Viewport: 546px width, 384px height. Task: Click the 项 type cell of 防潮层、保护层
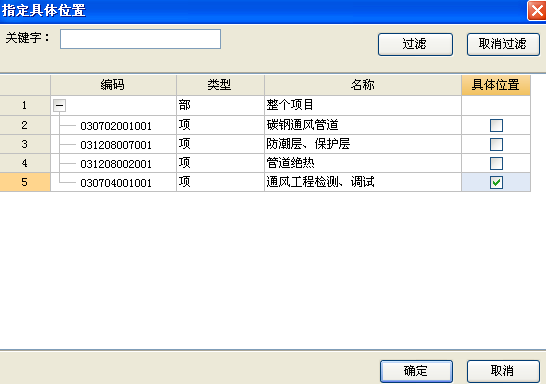(220, 144)
